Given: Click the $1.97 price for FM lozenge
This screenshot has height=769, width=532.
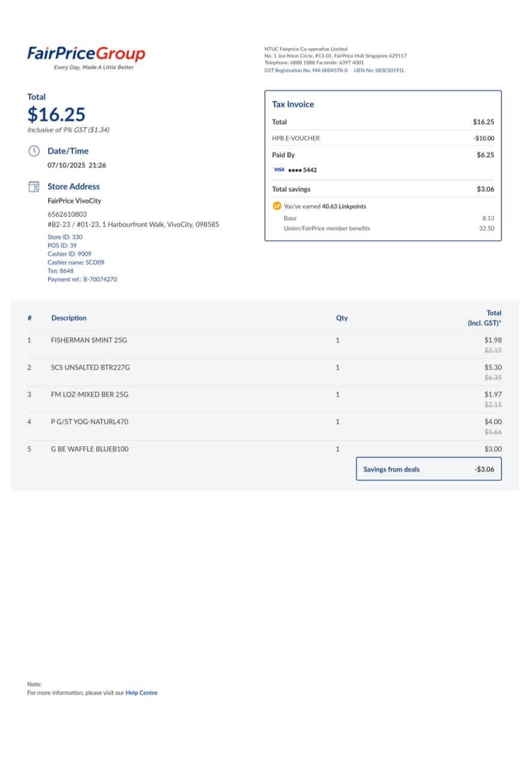Looking at the screenshot, I should [493, 394].
